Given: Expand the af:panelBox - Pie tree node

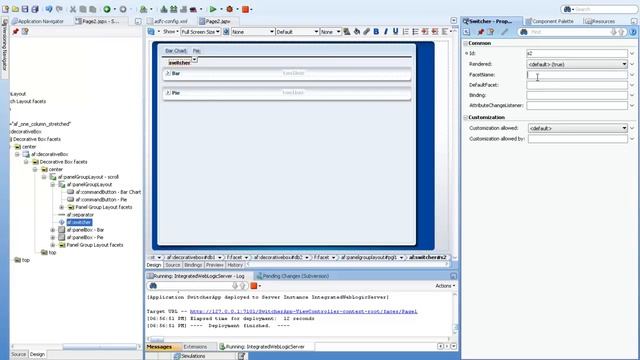Looking at the screenshot, I should 53,238.
